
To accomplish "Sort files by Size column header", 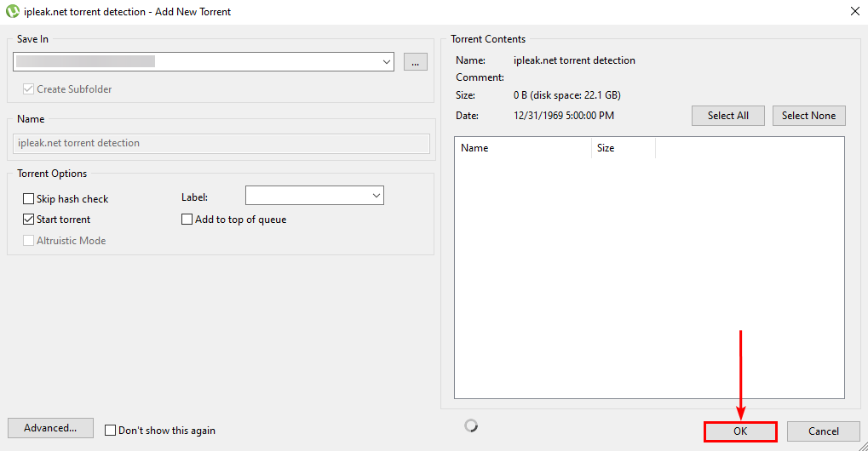I will coord(623,148).
